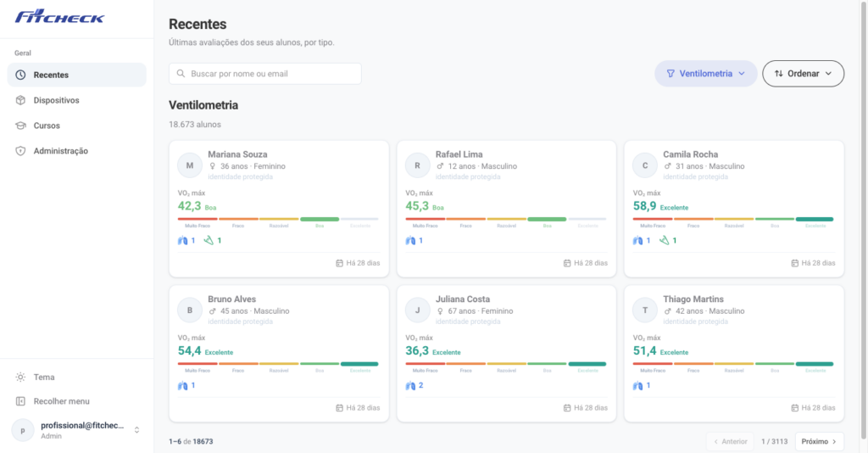Viewport: 868px width, 453px height.
Task: Open the Ventilometria filter dropdown
Action: pos(706,74)
